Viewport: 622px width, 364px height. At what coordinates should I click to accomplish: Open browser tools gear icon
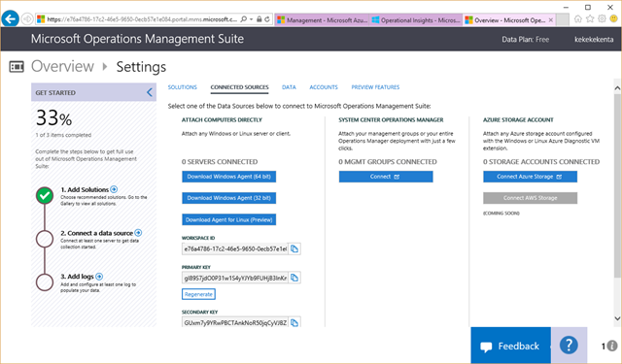tap(603, 19)
